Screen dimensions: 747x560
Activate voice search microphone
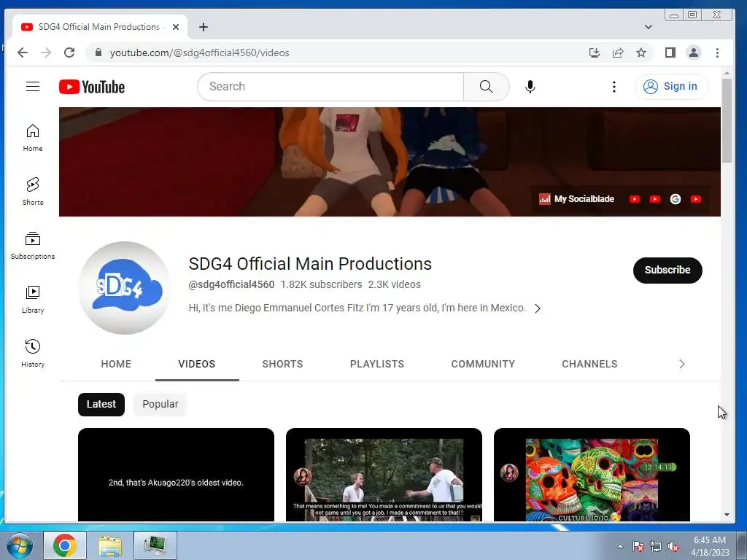click(x=530, y=87)
